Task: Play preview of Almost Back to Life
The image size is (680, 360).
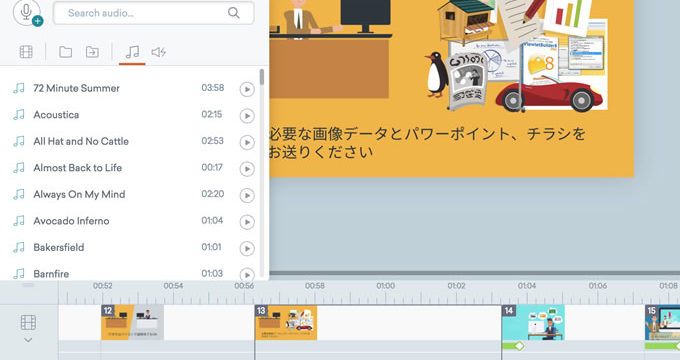Action: pos(247,169)
